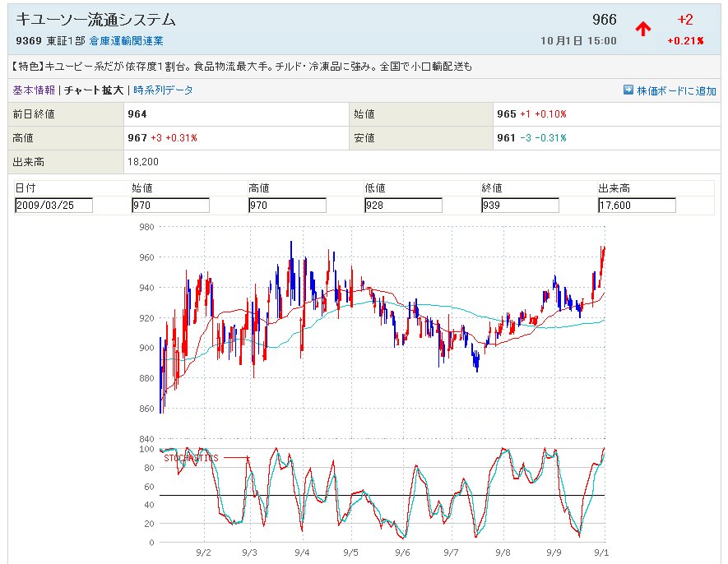The image size is (728, 564).
Task: Click the 前日終値 value 964
Action: coord(137,114)
